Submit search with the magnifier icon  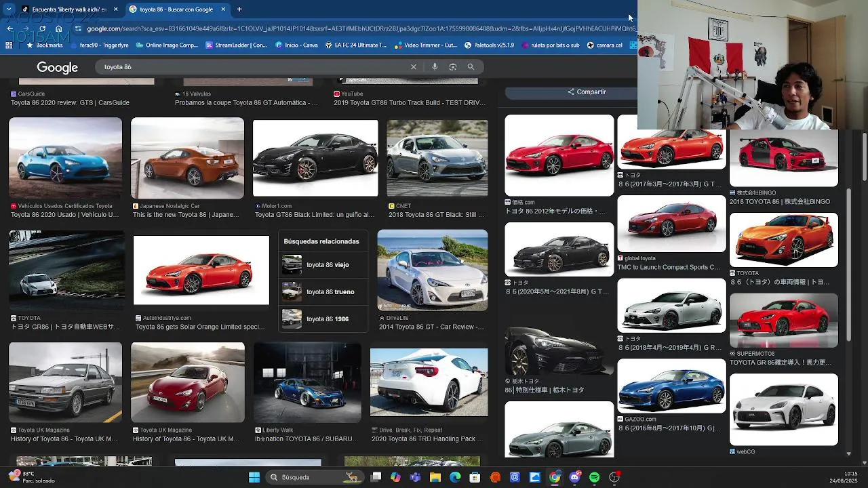pos(471,67)
